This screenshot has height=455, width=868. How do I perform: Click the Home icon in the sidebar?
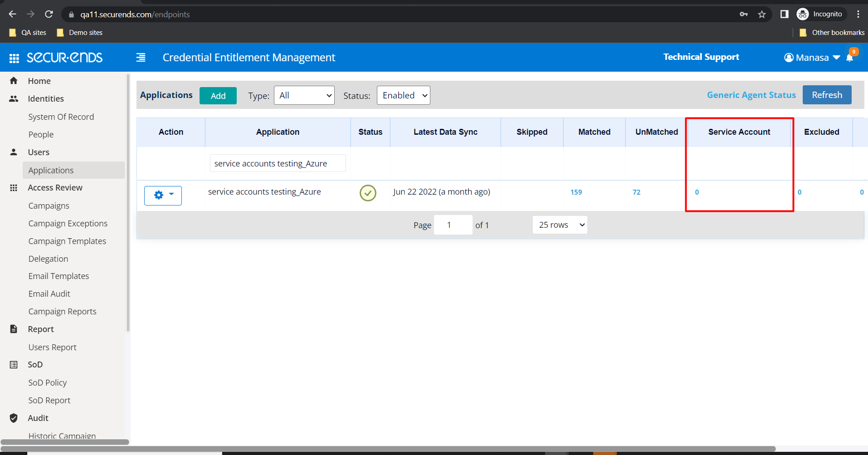pyautogui.click(x=14, y=80)
